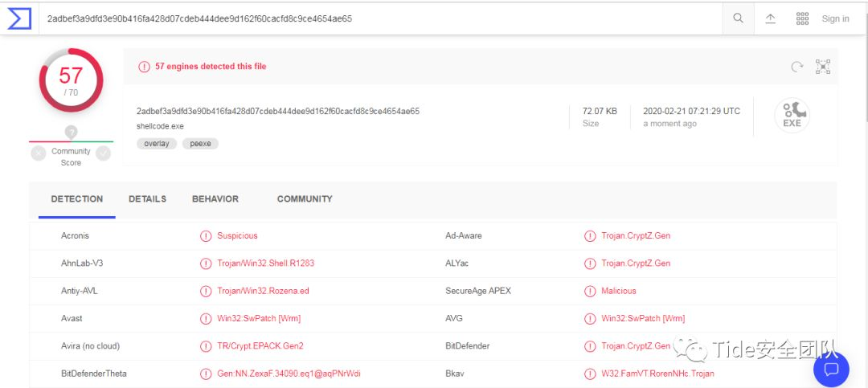Click the reanalyze refresh icon

(x=797, y=67)
